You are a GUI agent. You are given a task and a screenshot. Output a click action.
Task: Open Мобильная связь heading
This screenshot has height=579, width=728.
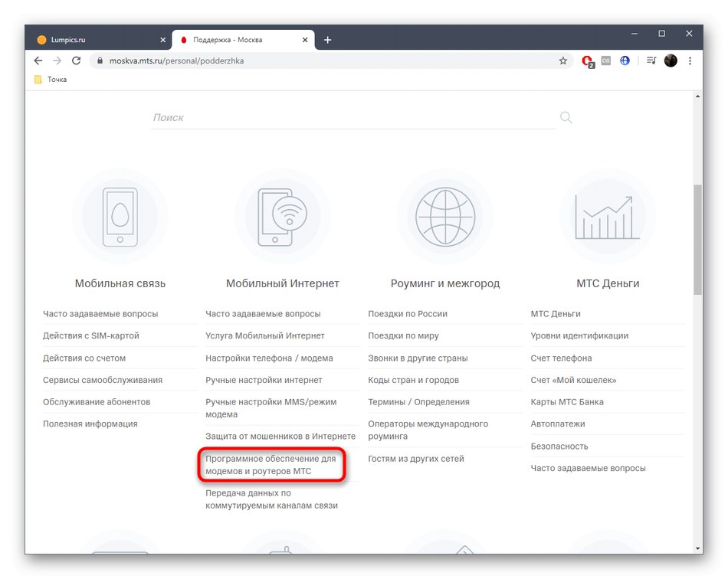pyautogui.click(x=120, y=283)
